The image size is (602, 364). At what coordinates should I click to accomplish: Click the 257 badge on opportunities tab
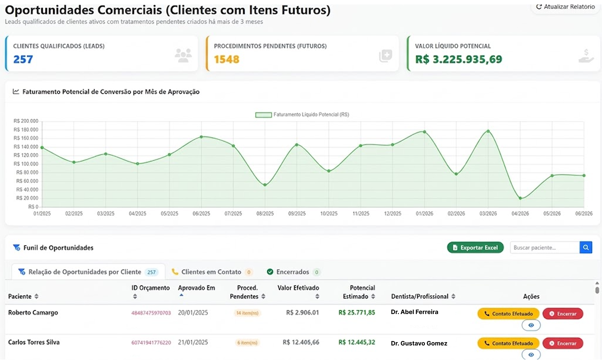151,272
